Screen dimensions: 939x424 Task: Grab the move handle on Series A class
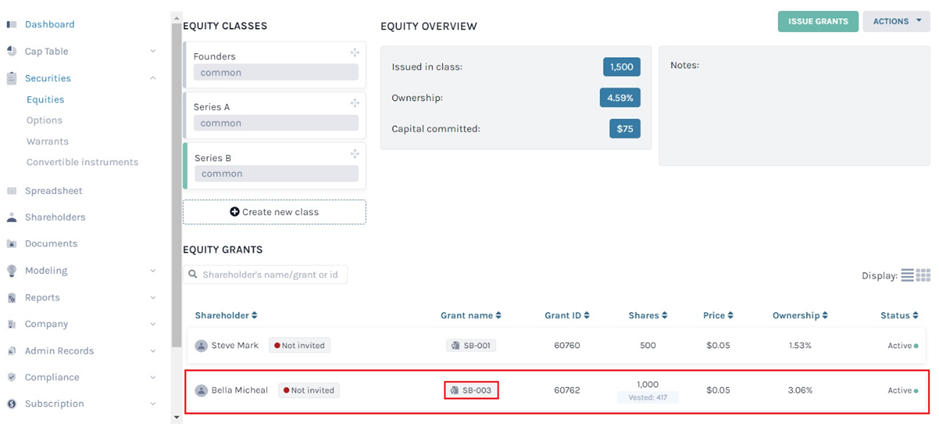355,103
